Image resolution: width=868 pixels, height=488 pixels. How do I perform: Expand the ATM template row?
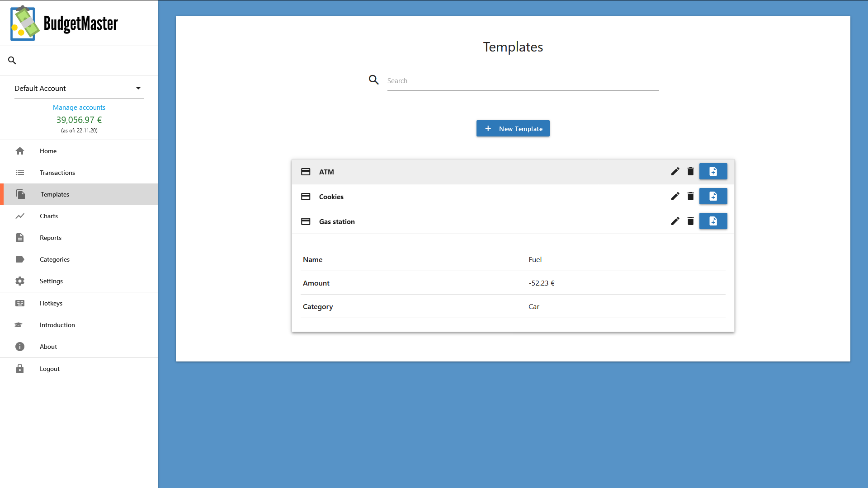click(513, 172)
